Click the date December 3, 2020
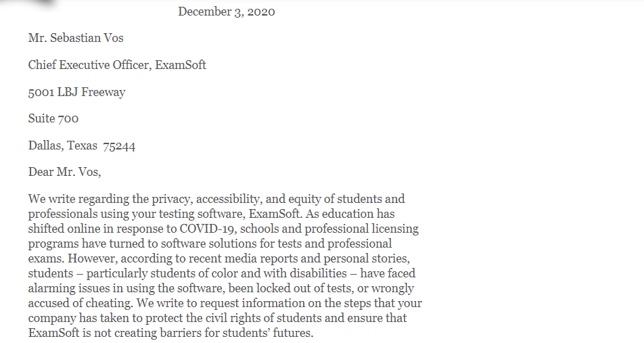The image size is (644, 343). coord(226,12)
